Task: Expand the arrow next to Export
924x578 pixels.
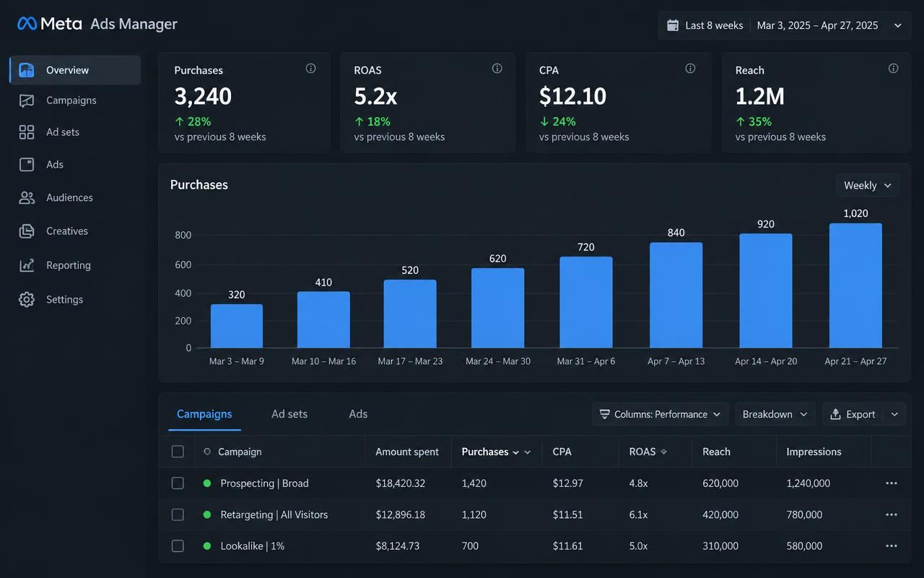Action: click(x=895, y=415)
